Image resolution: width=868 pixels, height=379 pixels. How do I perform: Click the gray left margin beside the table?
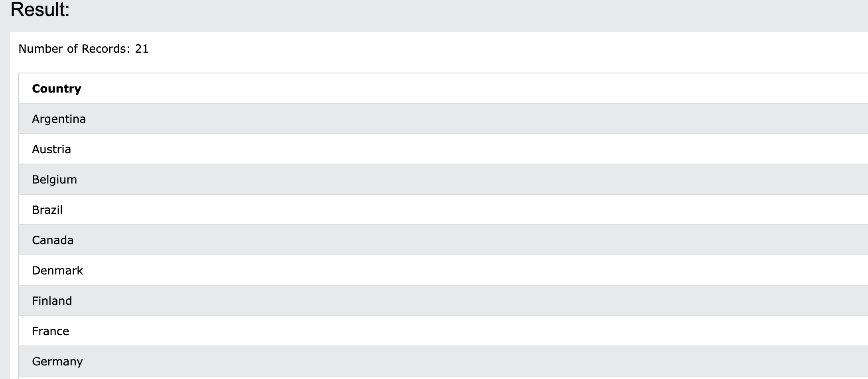click(x=5, y=199)
